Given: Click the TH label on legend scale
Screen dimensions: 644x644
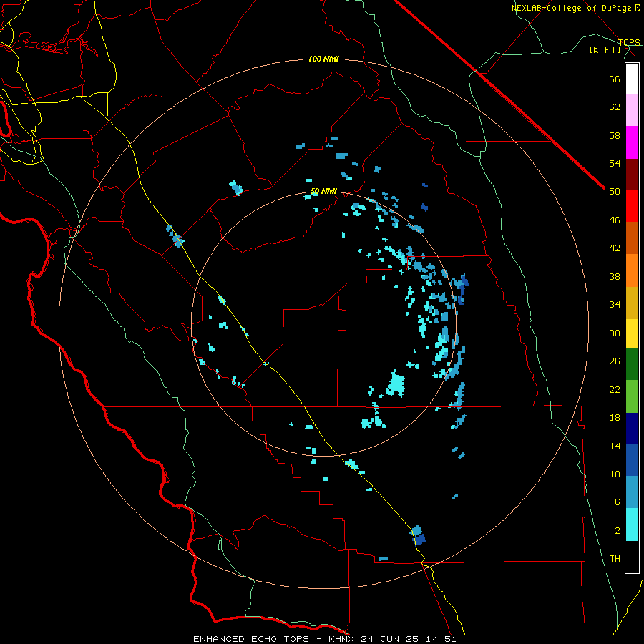Looking at the screenshot, I should pyautogui.click(x=615, y=559).
